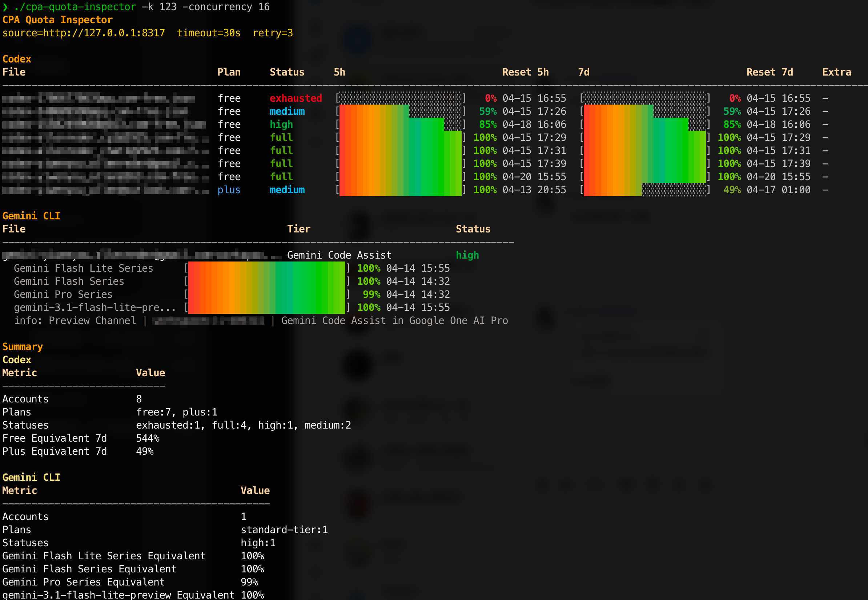This screenshot has width=868, height=600.
Task: Click the gemini-3.1-flash-lite-pre... row label
Action: [x=95, y=308]
